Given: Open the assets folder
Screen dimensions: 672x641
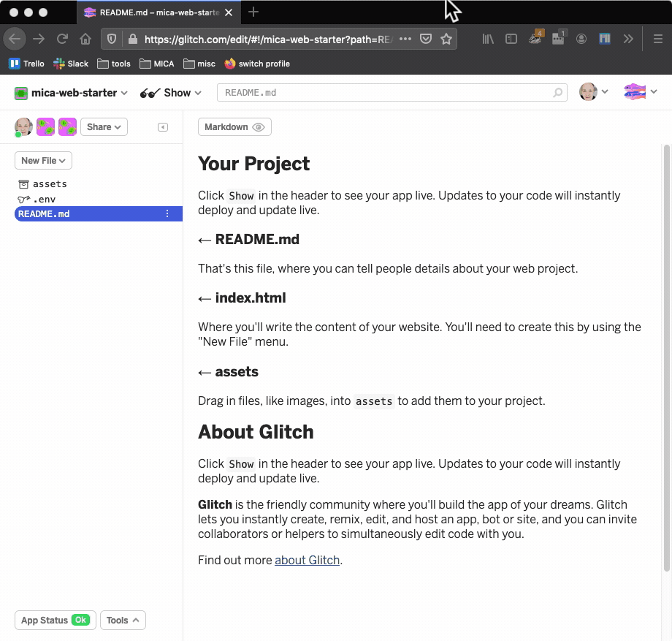Looking at the screenshot, I should click(42, 184).
